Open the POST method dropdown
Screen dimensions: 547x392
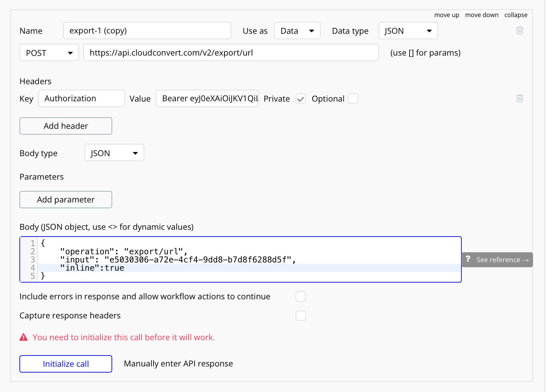tap(49, 52)
